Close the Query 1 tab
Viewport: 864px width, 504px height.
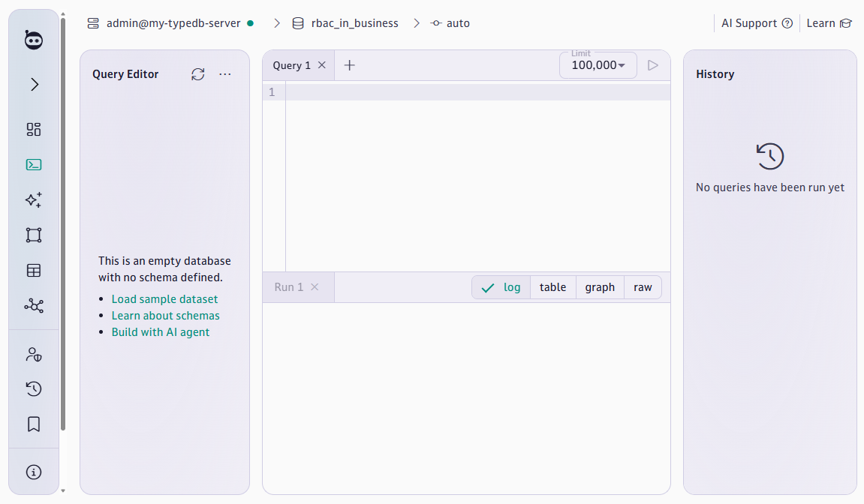click(x=322, y=65)
